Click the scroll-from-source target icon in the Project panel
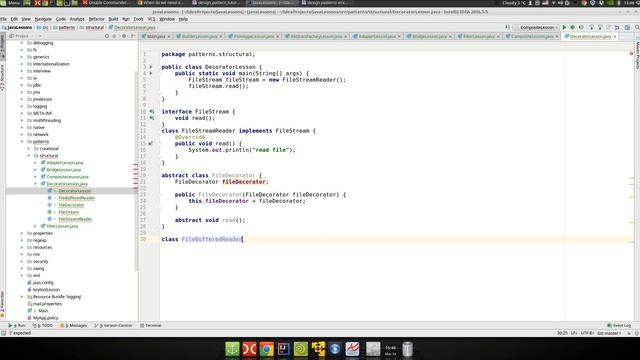The image size is (640, 360). pyautogui.click(x=107, y=36)
